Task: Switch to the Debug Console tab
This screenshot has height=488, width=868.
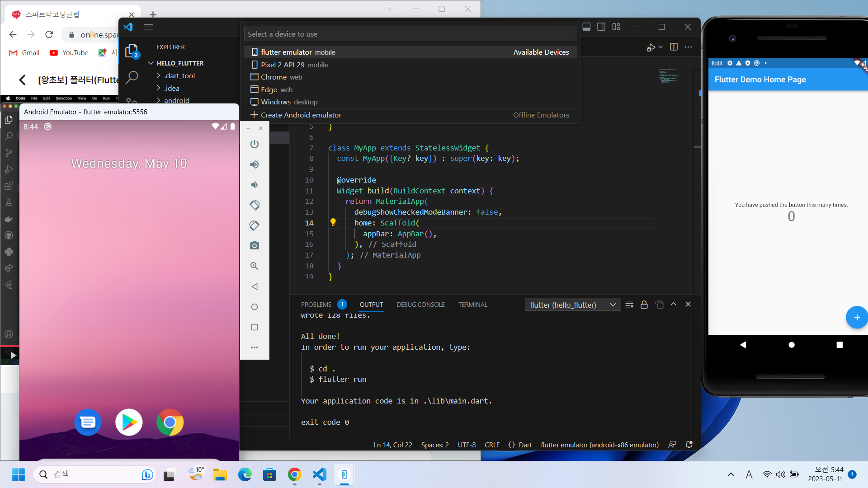Action: [x=420, y=305]
